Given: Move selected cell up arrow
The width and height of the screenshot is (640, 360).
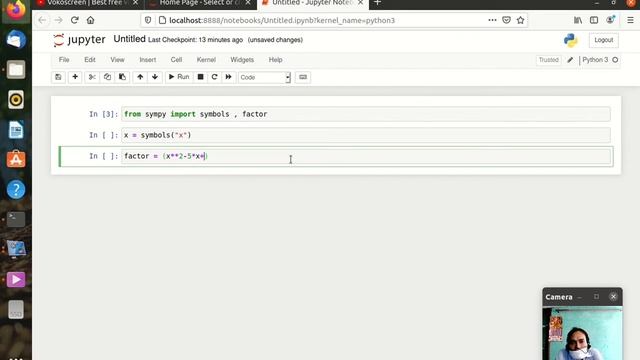Looking at the screenshot, I should pyautogui.click(x=140, y=77).
